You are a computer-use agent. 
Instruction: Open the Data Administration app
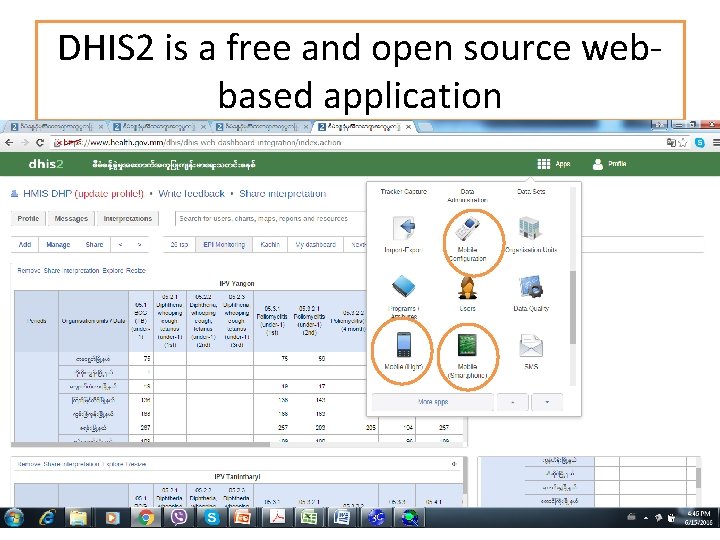click(467, 196)
